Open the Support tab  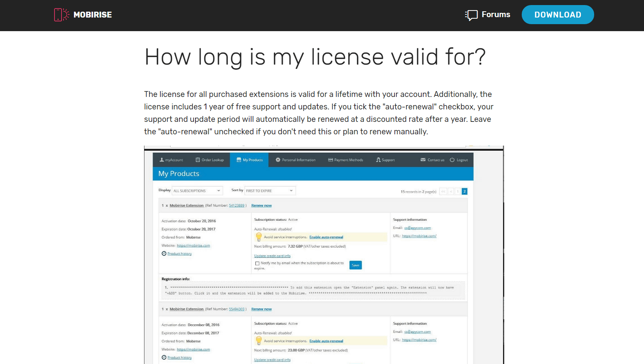pyautogui.click(x=385, y=160)
